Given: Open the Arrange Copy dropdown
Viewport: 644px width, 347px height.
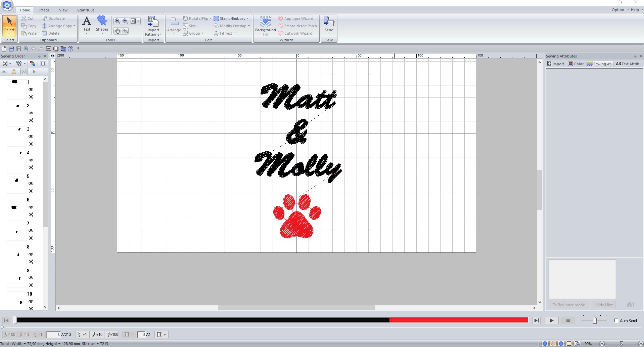Looking at the screenshot, I should point(74,26).
